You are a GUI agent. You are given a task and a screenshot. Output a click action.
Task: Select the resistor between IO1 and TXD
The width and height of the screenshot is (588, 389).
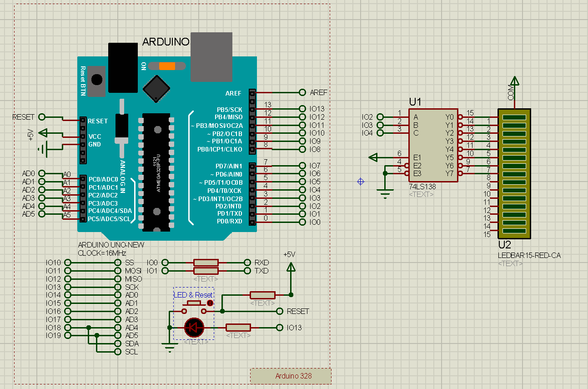coord(206,271)
